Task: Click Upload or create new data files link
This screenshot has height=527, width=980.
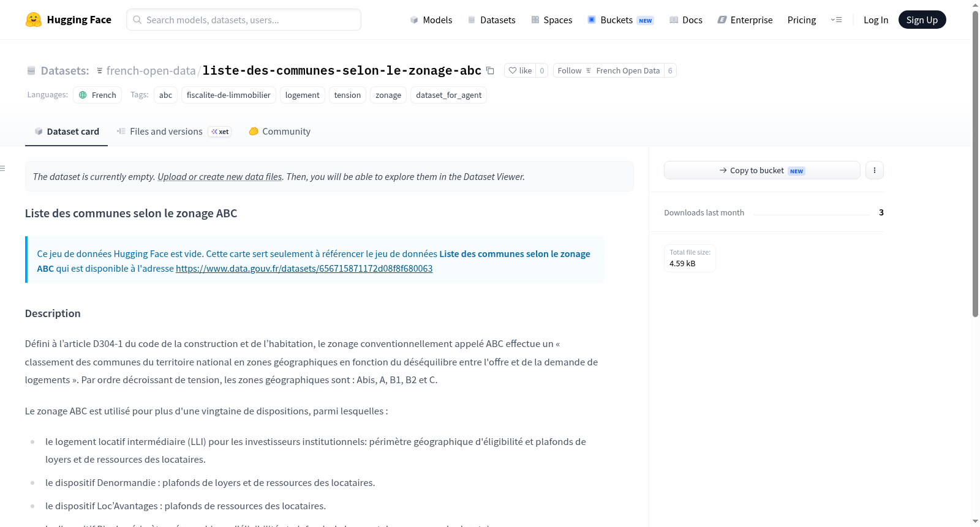Action: (x=220, y=176)
